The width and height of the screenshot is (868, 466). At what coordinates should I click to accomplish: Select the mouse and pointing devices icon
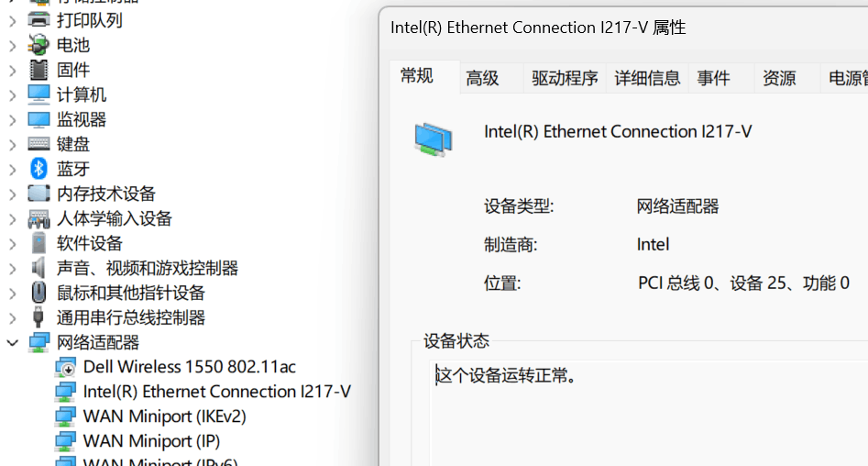coord(38,292)
